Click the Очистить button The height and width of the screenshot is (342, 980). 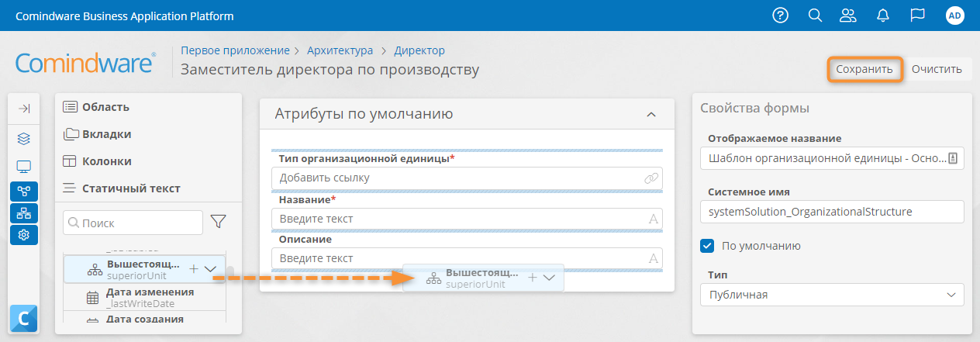coord(937,69)
